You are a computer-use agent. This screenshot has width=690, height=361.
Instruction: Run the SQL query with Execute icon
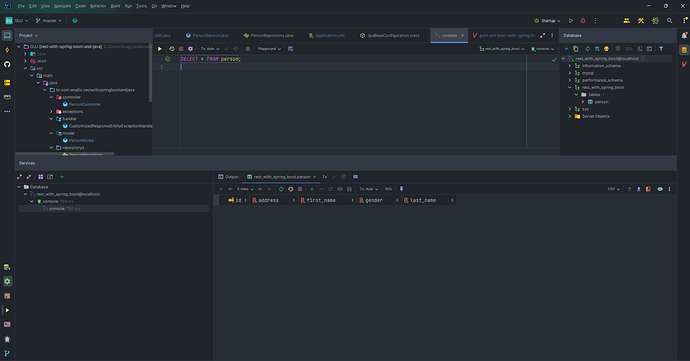(x=160, y=49)
